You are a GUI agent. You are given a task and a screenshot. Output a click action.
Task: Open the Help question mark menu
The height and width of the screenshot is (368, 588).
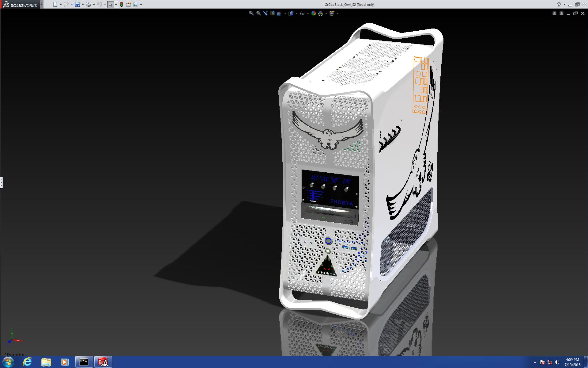559,4
